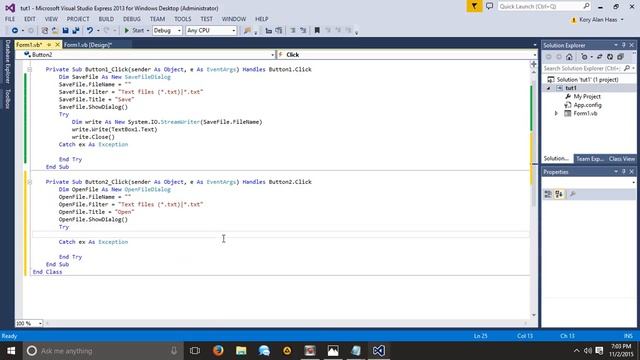Open the Database Explorer side tab

coord(7,62)
